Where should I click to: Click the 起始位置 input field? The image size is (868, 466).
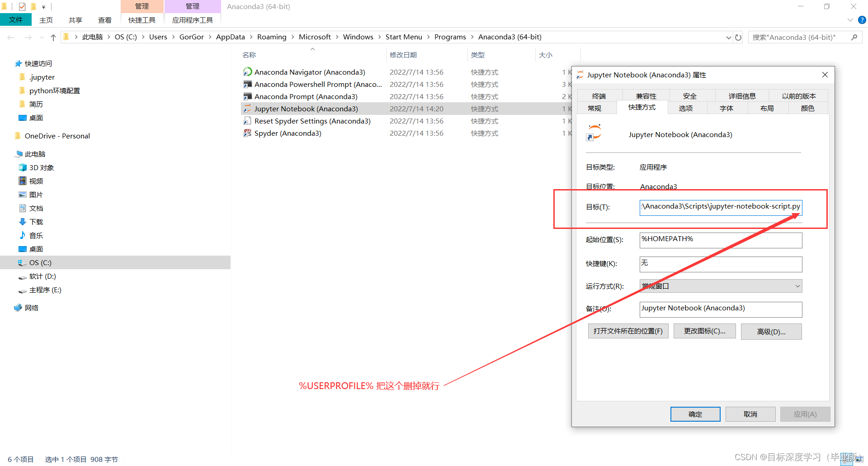(721, 240)
